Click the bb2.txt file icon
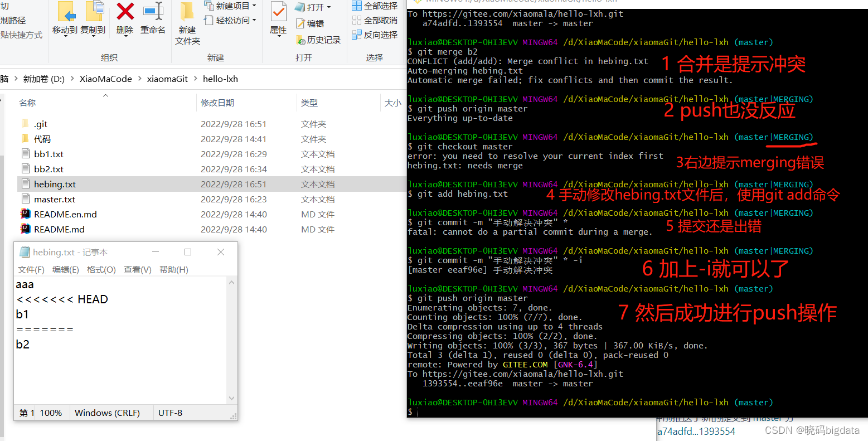This screenshot has height=441, width=868. 25,169
